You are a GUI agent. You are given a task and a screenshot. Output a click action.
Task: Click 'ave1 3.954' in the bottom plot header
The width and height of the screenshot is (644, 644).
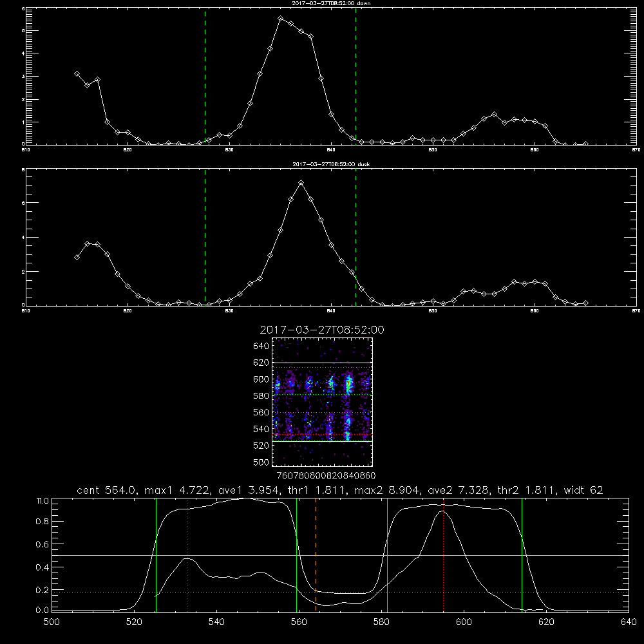250,490
